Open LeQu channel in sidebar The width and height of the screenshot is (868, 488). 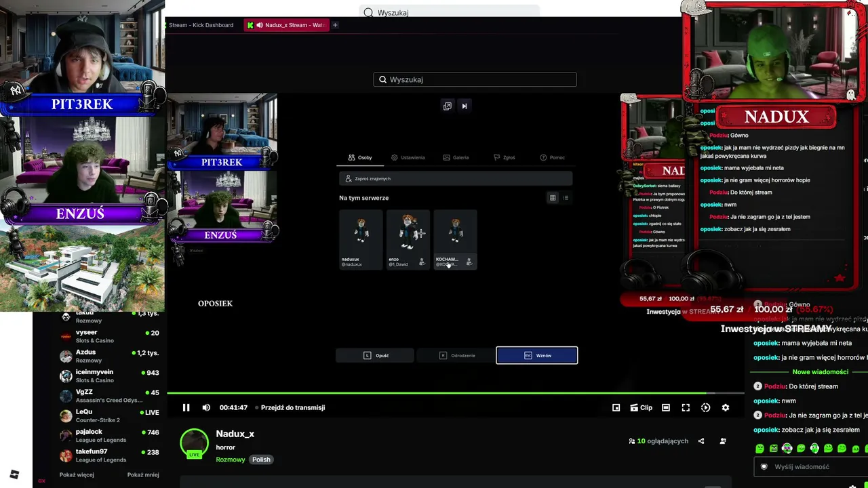coord(110,415)
